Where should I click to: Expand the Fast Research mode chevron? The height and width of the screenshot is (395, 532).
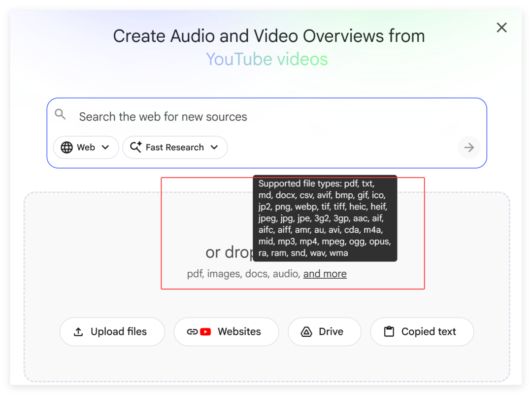click(214, 147)
